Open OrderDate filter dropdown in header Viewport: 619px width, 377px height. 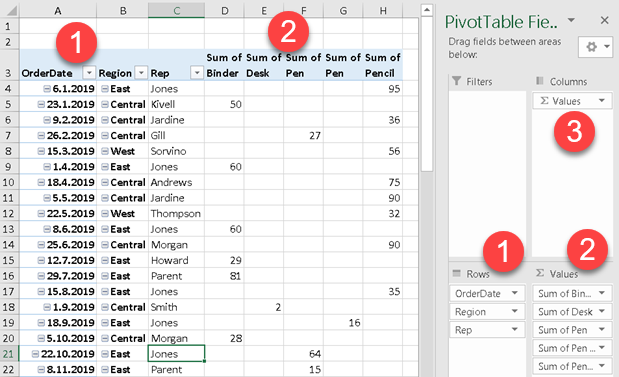coord(89,73)
